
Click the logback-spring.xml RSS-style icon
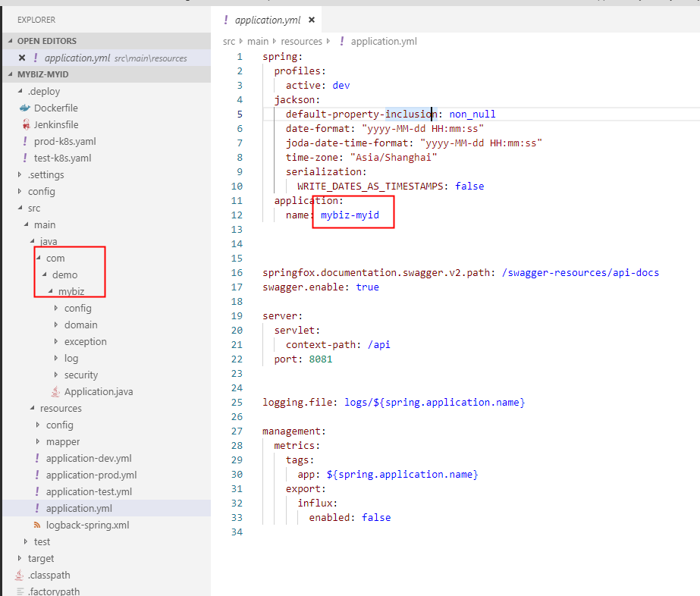coord(37,525)
